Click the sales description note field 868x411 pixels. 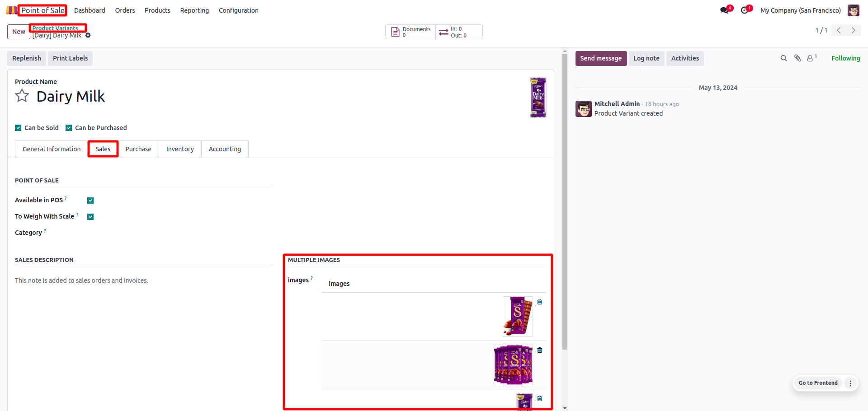click(x=144, y=280)
